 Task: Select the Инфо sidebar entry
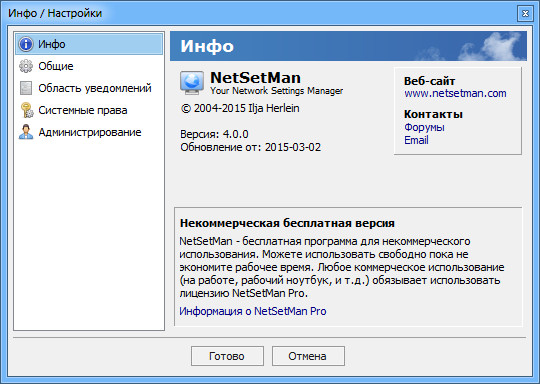(89, 44)
